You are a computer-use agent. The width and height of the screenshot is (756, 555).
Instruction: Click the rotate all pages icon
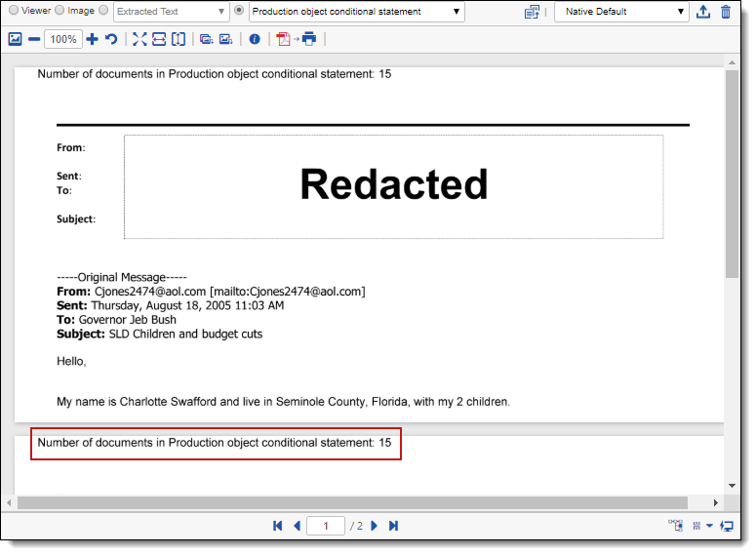tap(207, 39)
